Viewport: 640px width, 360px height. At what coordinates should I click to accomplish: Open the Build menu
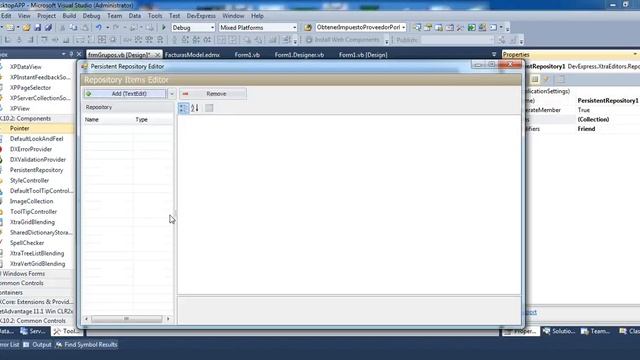(x=69, y=16)
